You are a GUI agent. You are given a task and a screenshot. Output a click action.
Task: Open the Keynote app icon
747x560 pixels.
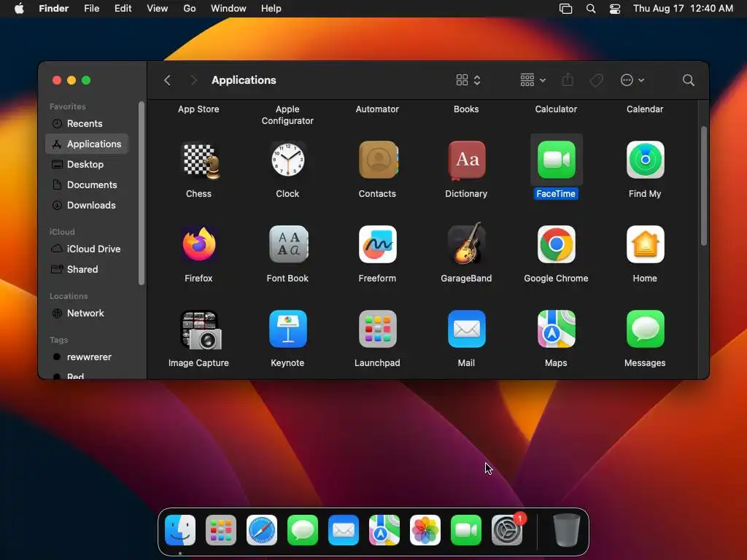tap(287, 329)
